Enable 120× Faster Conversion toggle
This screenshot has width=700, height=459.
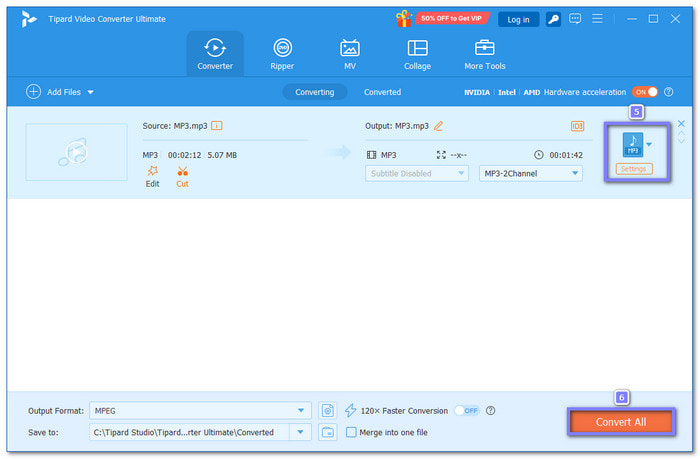tap(466, 410)
